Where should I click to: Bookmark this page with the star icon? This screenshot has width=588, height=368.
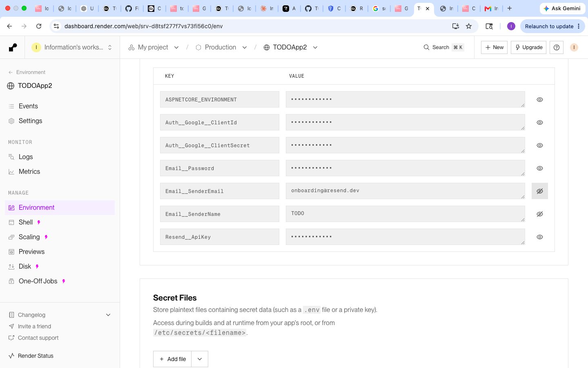(469, 26)
